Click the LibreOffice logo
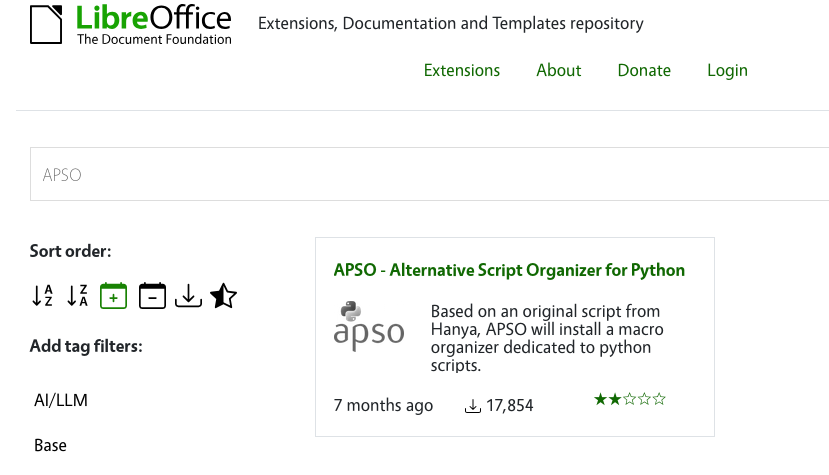The image size is (829, 475). click(x=131, y=24)
